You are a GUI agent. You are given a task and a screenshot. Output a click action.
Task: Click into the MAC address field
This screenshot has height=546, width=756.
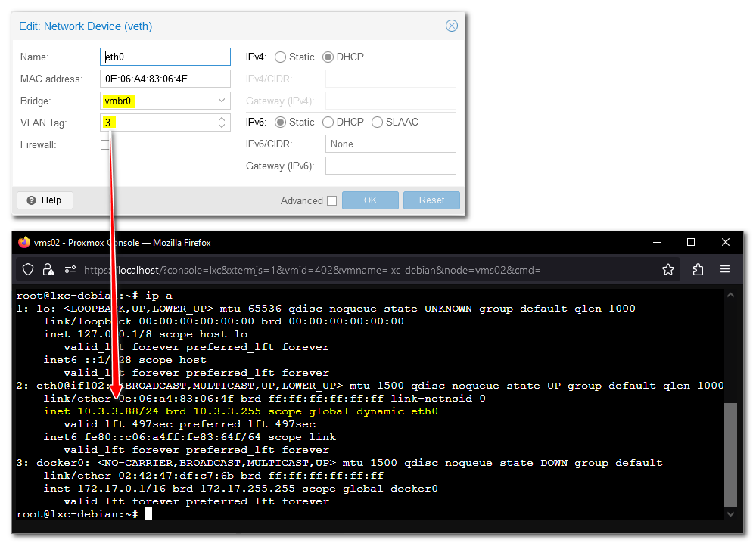pyautogui.click(x=165, y=79)
